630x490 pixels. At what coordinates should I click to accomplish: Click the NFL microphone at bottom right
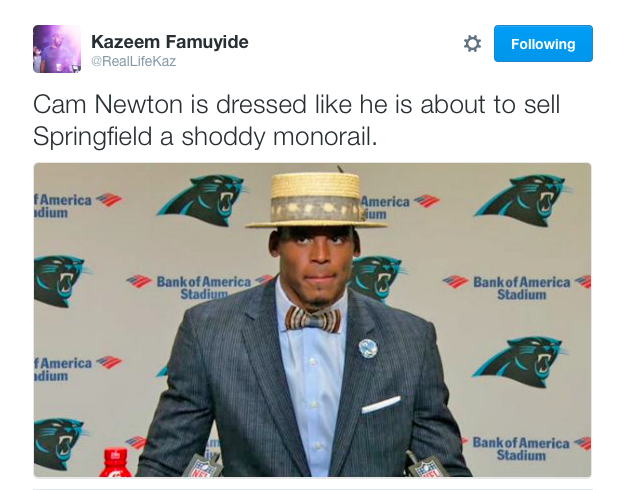point(426,465)
